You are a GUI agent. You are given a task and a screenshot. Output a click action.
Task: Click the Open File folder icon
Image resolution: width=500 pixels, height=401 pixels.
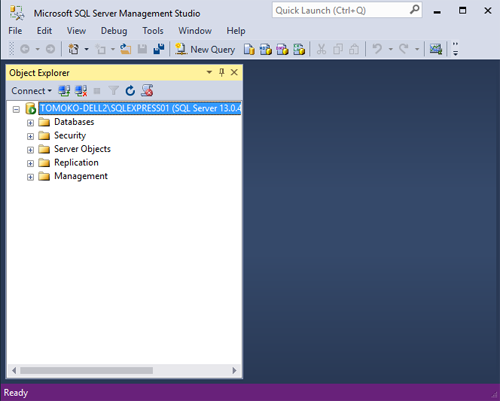coord(126,49)
